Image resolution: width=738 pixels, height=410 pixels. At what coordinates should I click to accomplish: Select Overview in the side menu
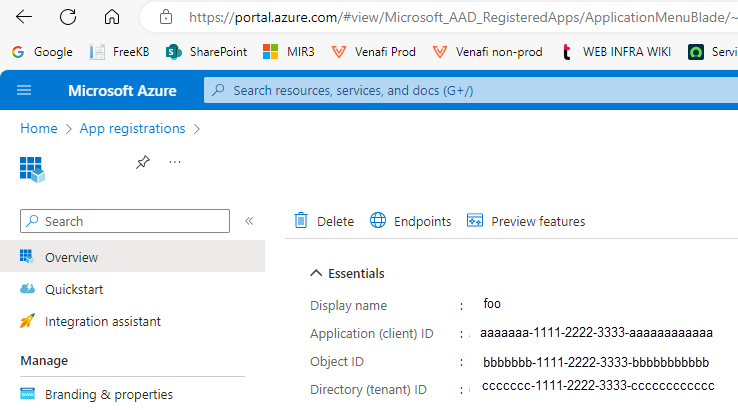tap(132, 257)
